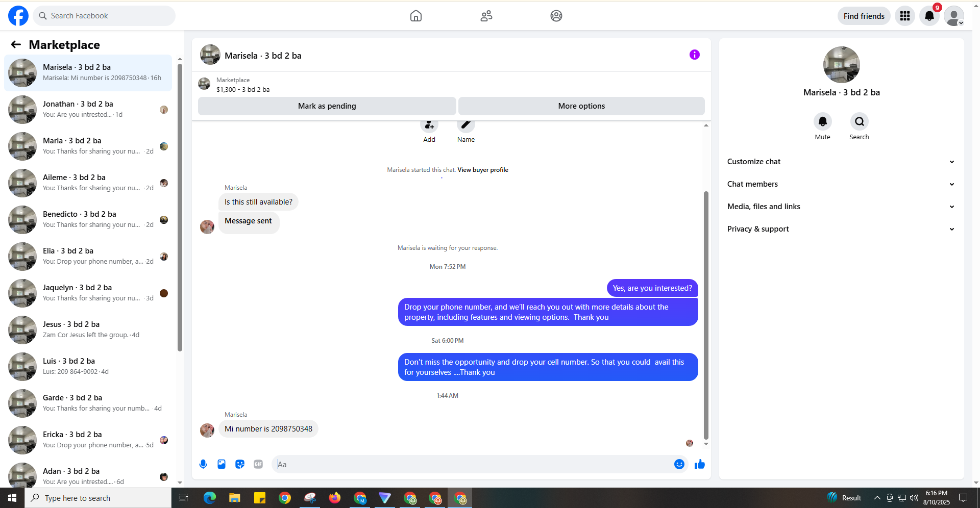Send a thumbs-up like
Screen dimensions: 980x508
click(700, 464)
